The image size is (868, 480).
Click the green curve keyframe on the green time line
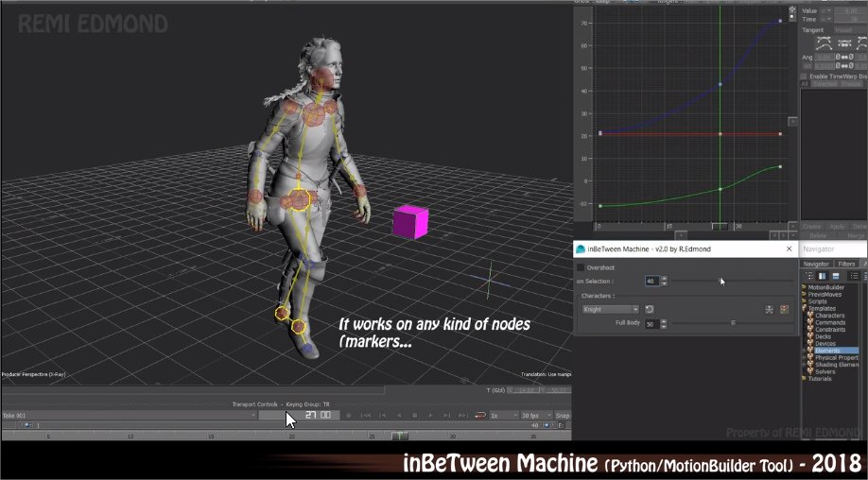click(x=720, y=189)
